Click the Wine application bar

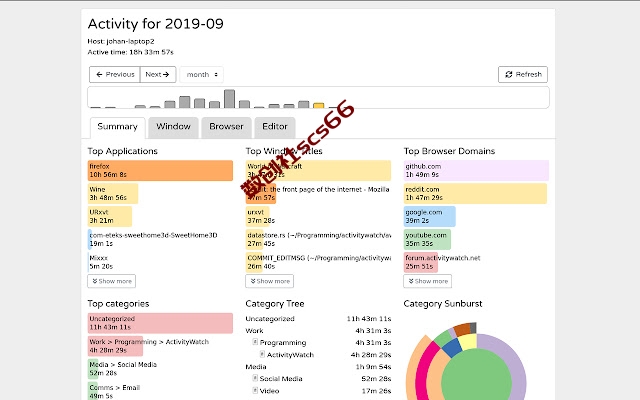[113, 193]
